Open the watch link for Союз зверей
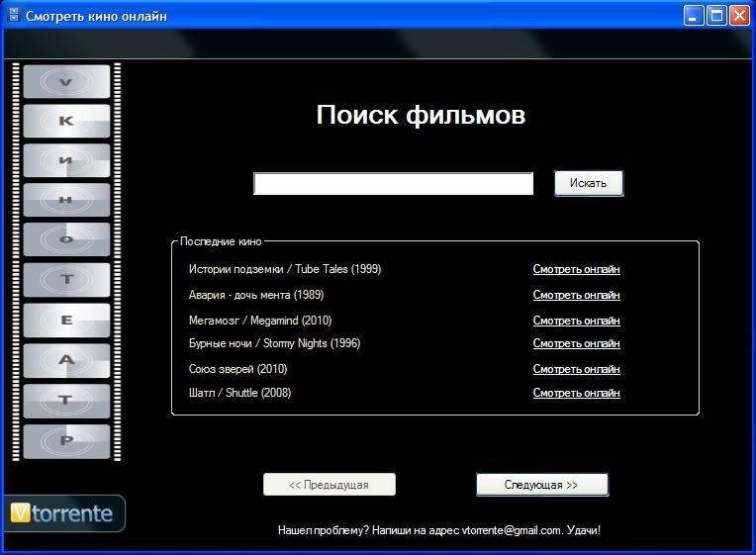The image size is (756, 555). pos(576,369)
